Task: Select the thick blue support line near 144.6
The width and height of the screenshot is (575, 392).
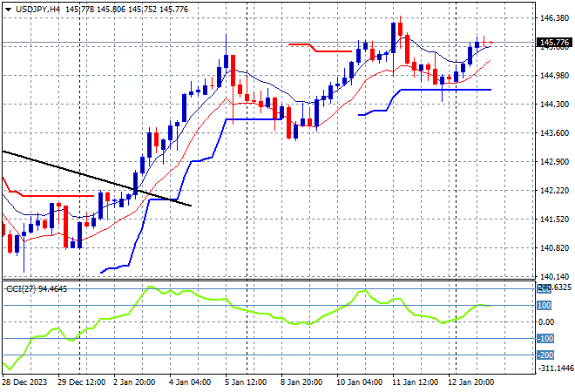Action: pos(445,90)
